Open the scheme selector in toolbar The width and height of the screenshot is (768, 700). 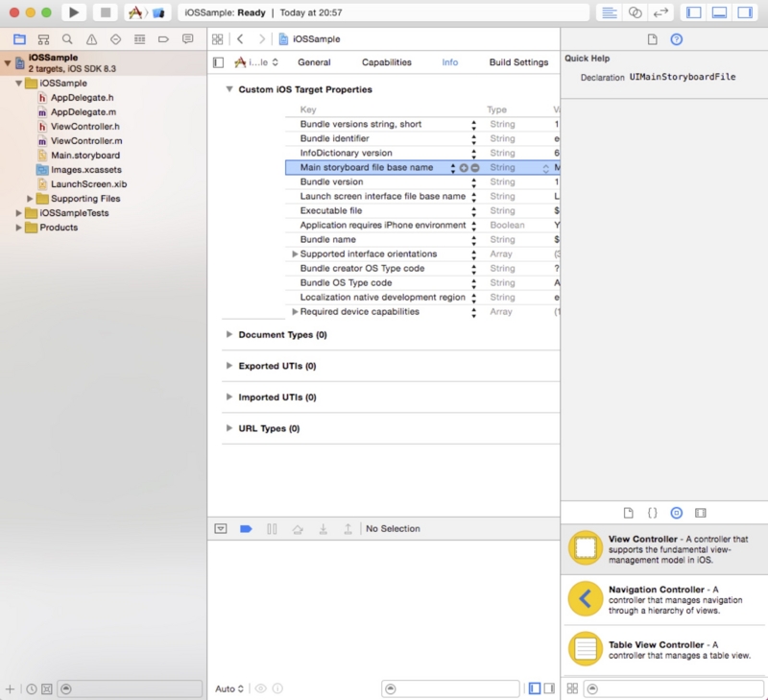click(147, 12)
